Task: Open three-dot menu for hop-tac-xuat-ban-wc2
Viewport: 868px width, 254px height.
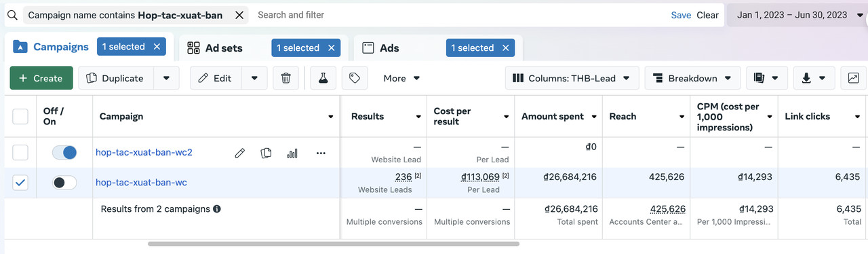Action: [x=321, y=153]
